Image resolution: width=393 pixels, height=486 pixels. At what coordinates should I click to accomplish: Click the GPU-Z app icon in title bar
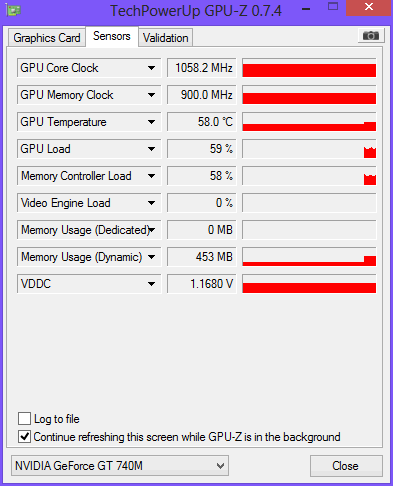[13, 10]
